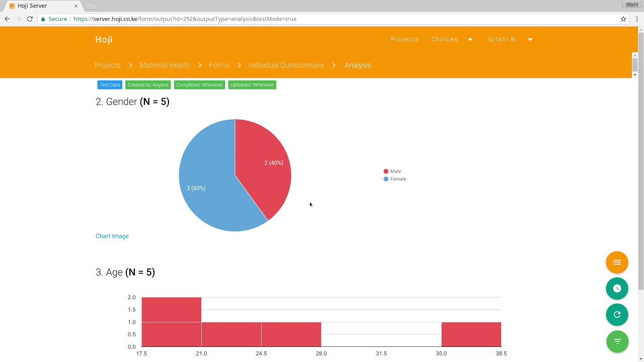Open the Maternal Health breadcrumb
The height and width of the screenshot is (362, 644).
165,65
